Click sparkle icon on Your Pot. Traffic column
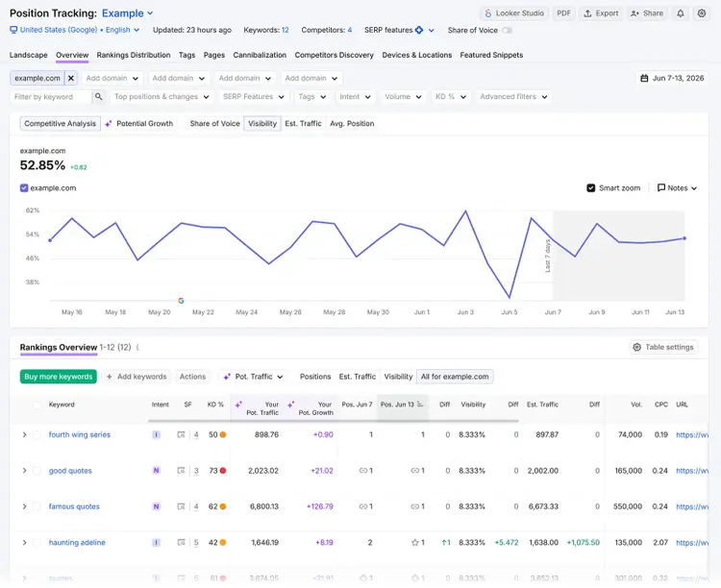This screenshot has height=588, width=721. click(238, 404)
